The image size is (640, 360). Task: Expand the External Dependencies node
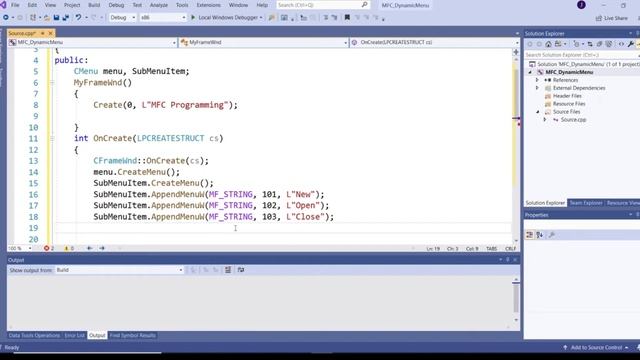point(538,88)
